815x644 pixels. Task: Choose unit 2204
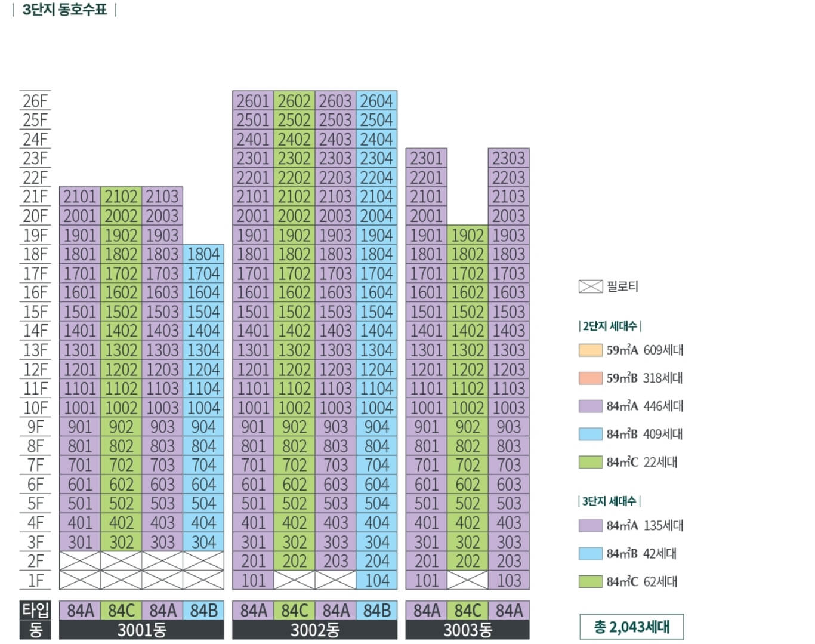376,177
